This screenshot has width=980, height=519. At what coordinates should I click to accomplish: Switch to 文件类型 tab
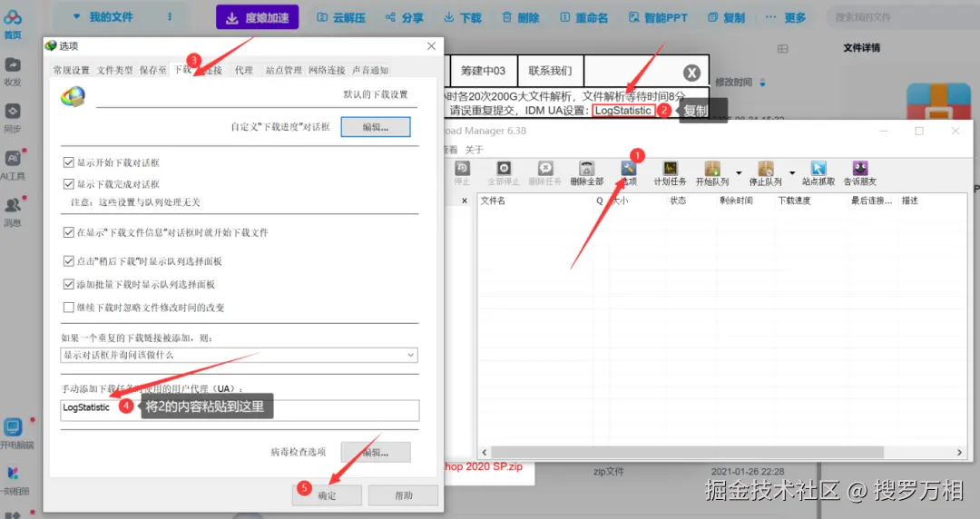coord(115,70)
